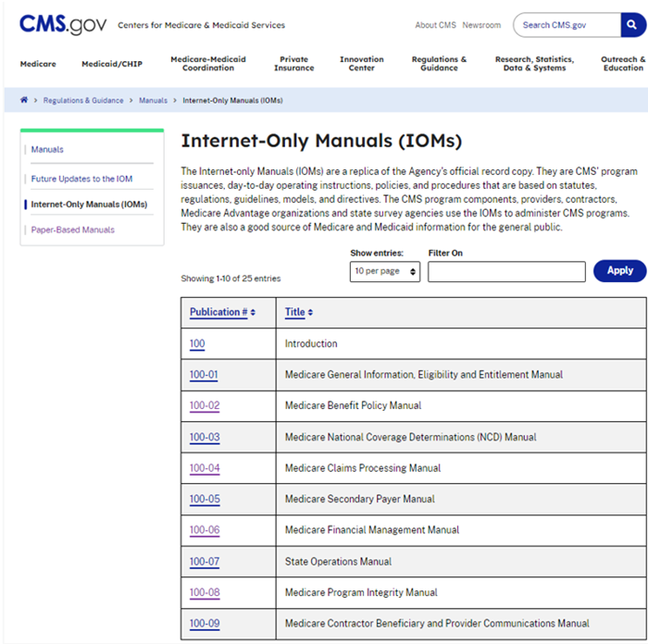The width and height of the screenshot is (648, 644).
Task: Click Medicare Financial Management Manual text
Action: tap(372, 530)
